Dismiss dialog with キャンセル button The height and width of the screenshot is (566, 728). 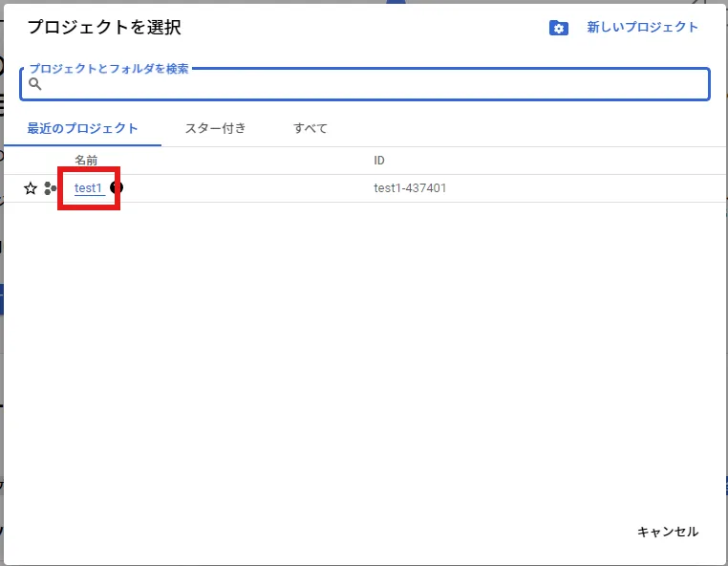pyautogui.click(x=668, y=532)
